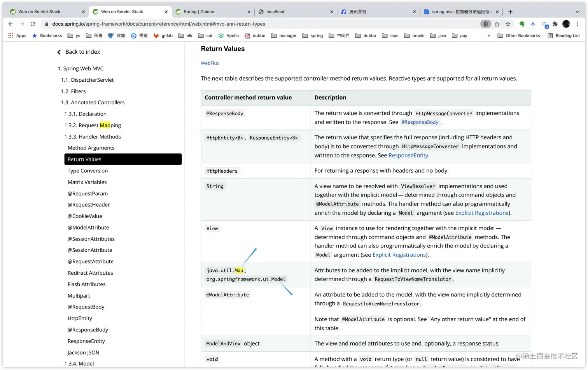The width and height of the screenshot is (588, 370).
Task: Open the profile avatar
Action: point(566,24)
